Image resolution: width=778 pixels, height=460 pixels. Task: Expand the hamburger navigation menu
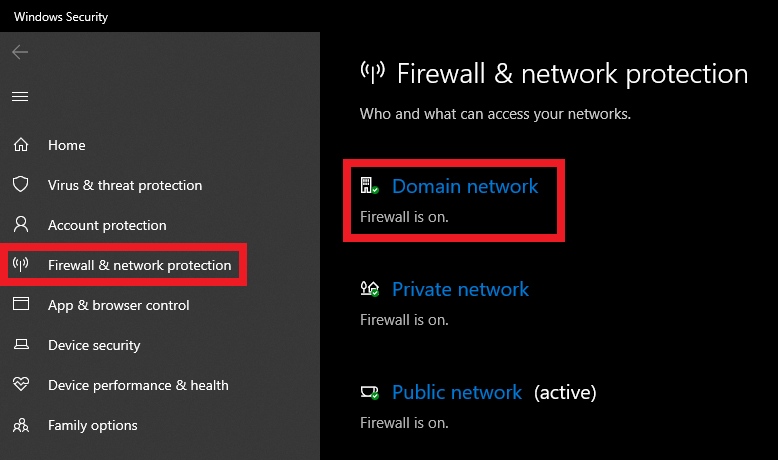click(20, 97)
